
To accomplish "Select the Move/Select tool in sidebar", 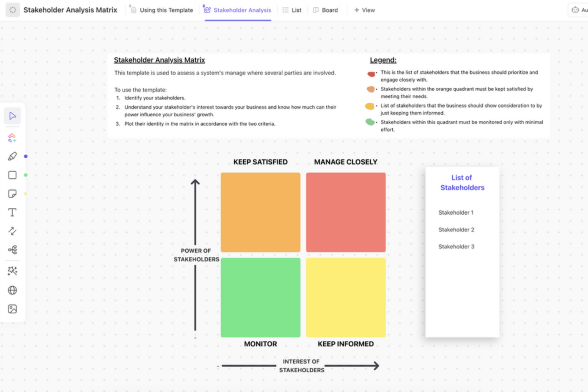I will tap(12, 116).
